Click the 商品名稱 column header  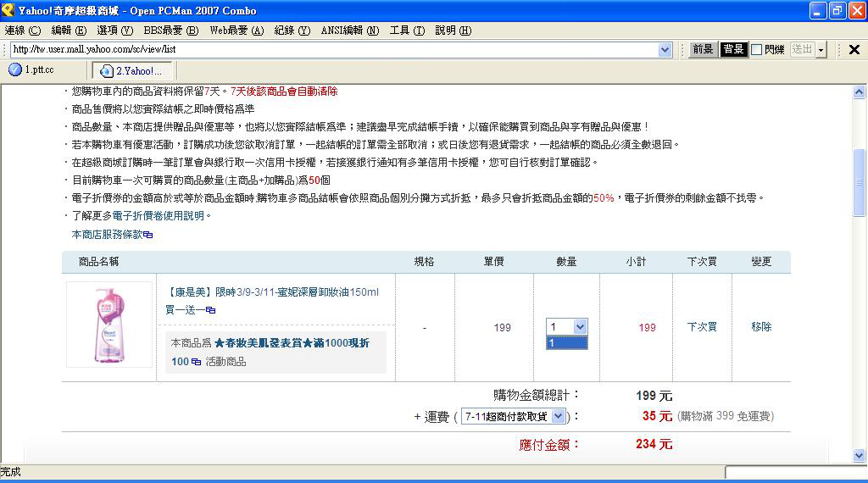pos(98,262)
